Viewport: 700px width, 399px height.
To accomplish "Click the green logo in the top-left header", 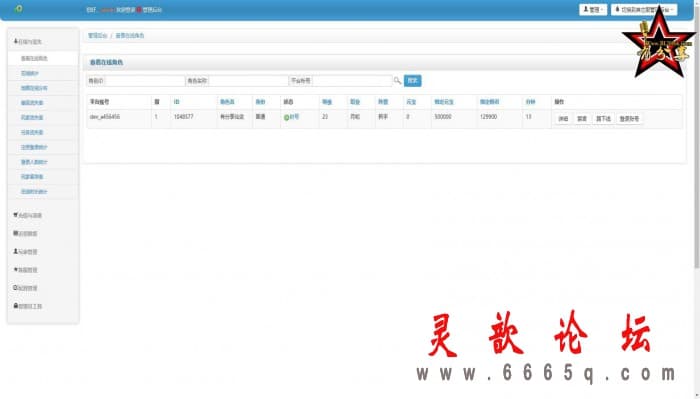I will pos(18,9).
